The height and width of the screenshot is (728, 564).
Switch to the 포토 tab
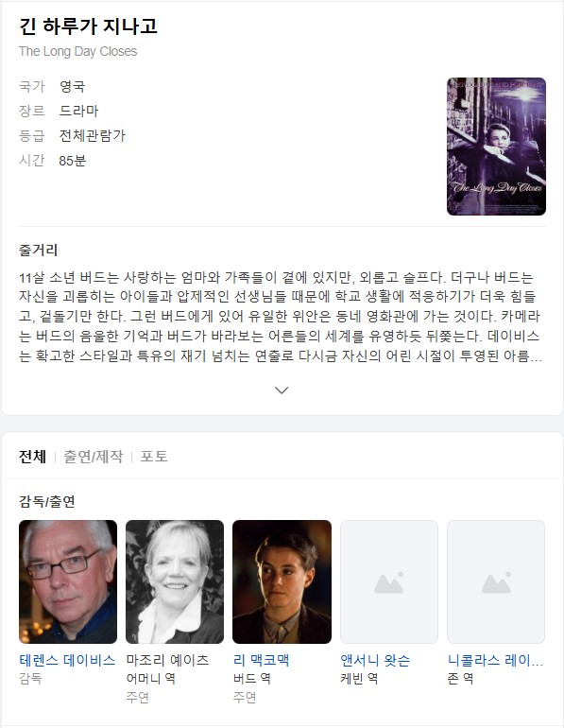click(x=154, y=457)
